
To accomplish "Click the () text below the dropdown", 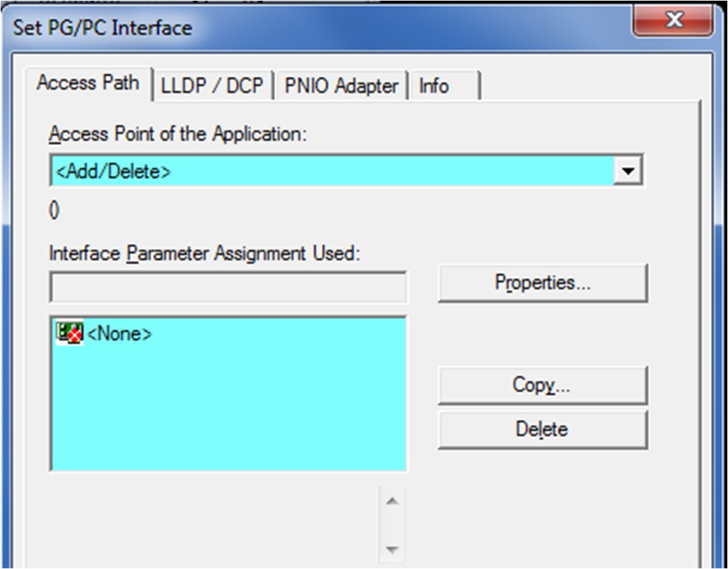I will tap(54, 210).
